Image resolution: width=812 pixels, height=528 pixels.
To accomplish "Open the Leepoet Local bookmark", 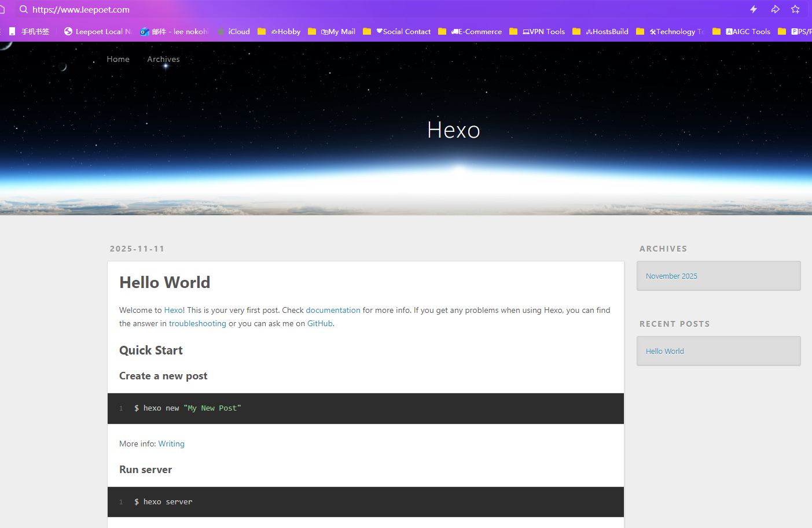I will click(98, 32).
